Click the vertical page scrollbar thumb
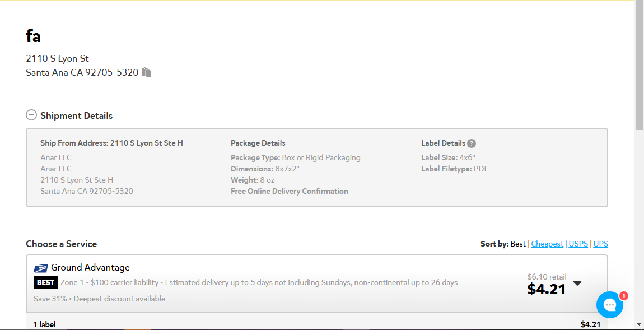The width and height of the screenshot is (644, 330). [x=640, y=65]
